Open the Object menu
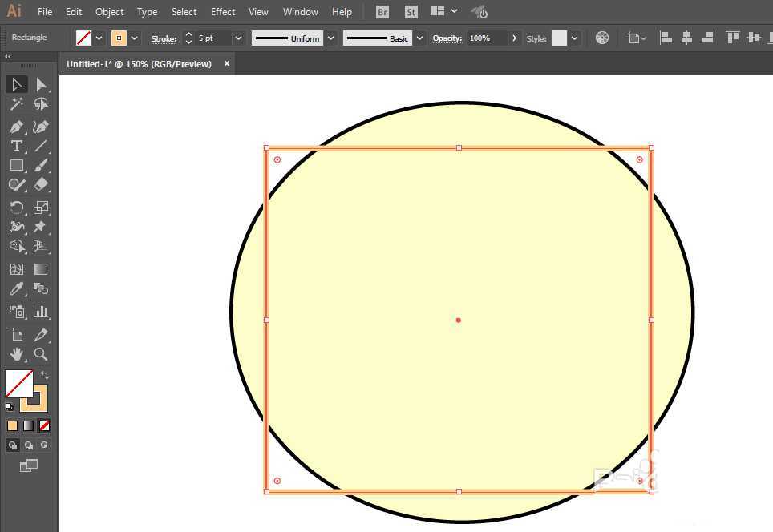This screenshot has width=773, height=532. click(x=109, y=12)
